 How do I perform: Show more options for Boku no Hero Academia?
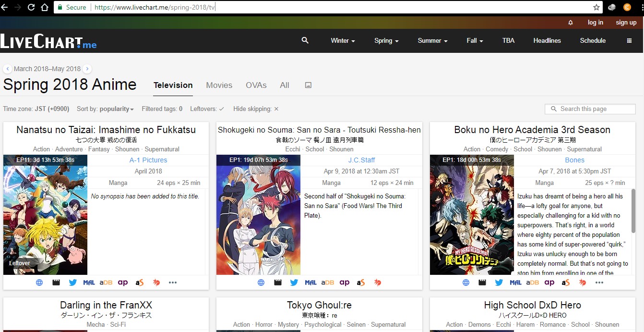(x=599, y=283)
